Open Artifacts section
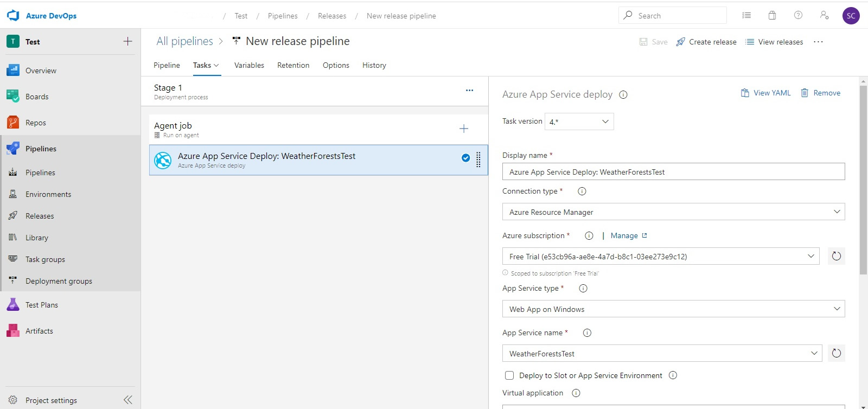The height and width of the screenshot is (409, 868). (39, 331)
